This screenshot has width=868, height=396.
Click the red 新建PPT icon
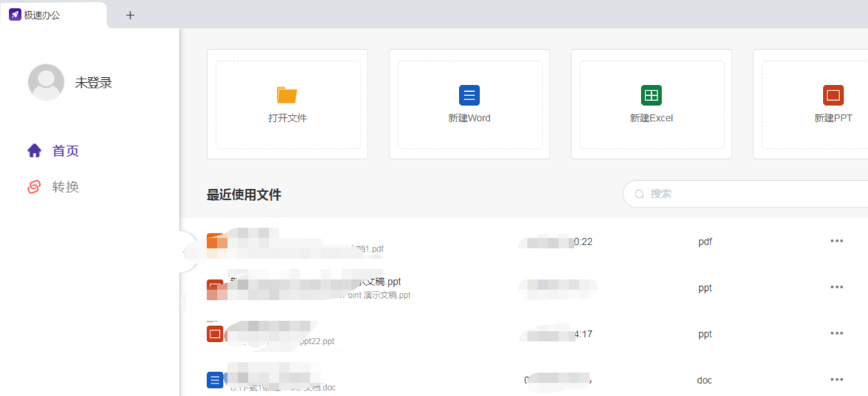[x=833, y=95]
